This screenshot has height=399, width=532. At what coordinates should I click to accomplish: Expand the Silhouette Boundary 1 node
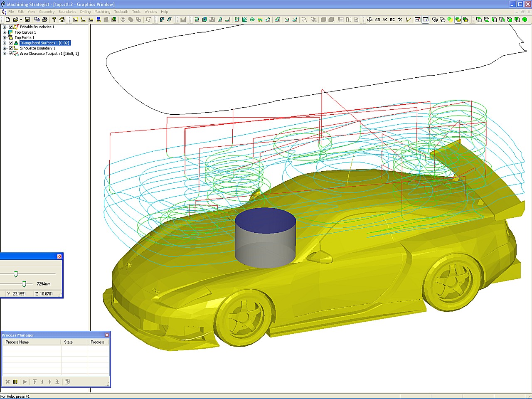pos(5,48)
